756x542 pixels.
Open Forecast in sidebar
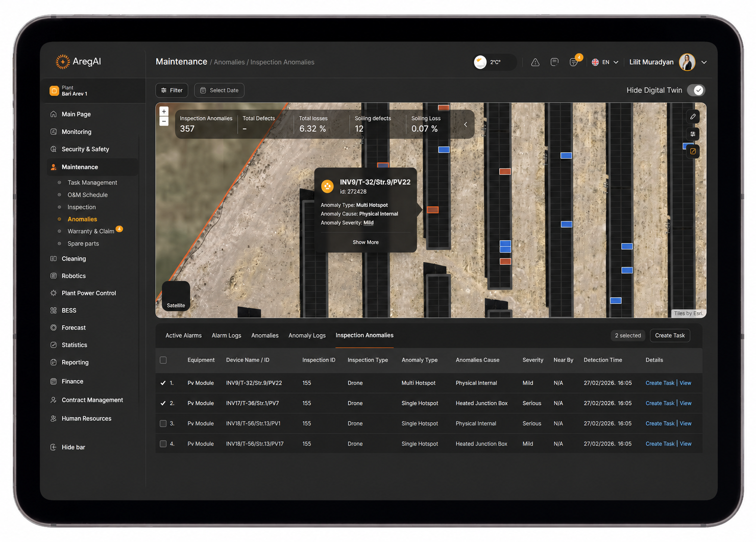click(x=74, y=328)
